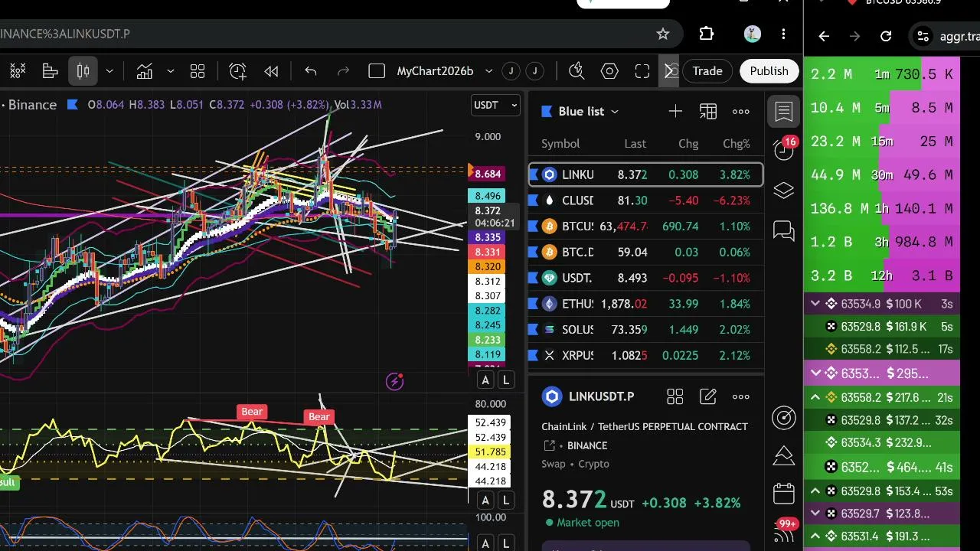Select the SOLUS 73.359 watchlist row
This screenshot has width=980, height=551.
tap(645, 330)
